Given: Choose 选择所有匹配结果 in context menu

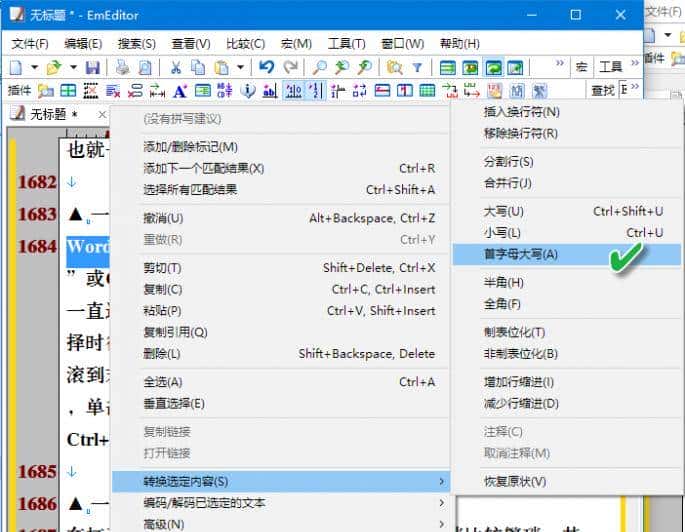Looking at the screenshot, I should coord(280,190).
